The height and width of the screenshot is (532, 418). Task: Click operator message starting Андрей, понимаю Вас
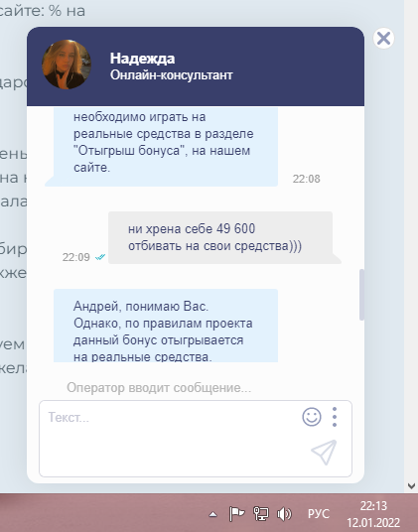[166, 326]
